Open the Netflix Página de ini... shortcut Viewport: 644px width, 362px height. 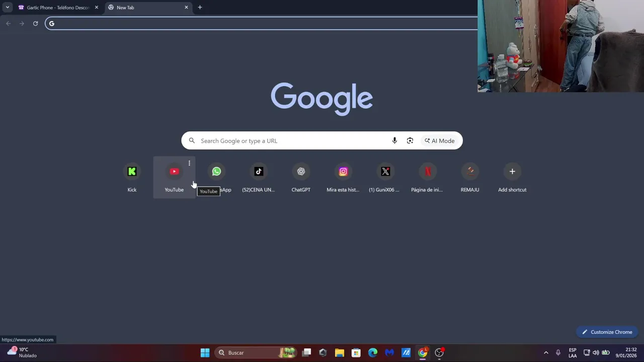pyautogui.click(x=428, y=177)
